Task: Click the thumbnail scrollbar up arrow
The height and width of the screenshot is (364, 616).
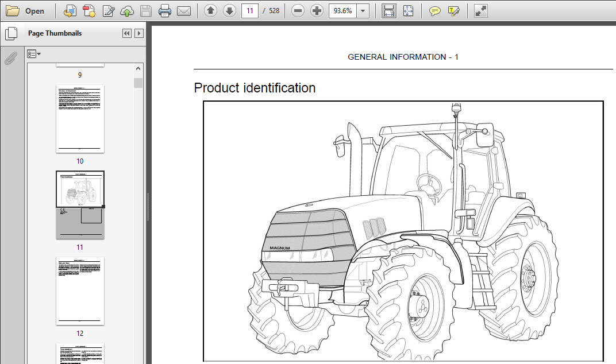Action: [x=138, y=68]
